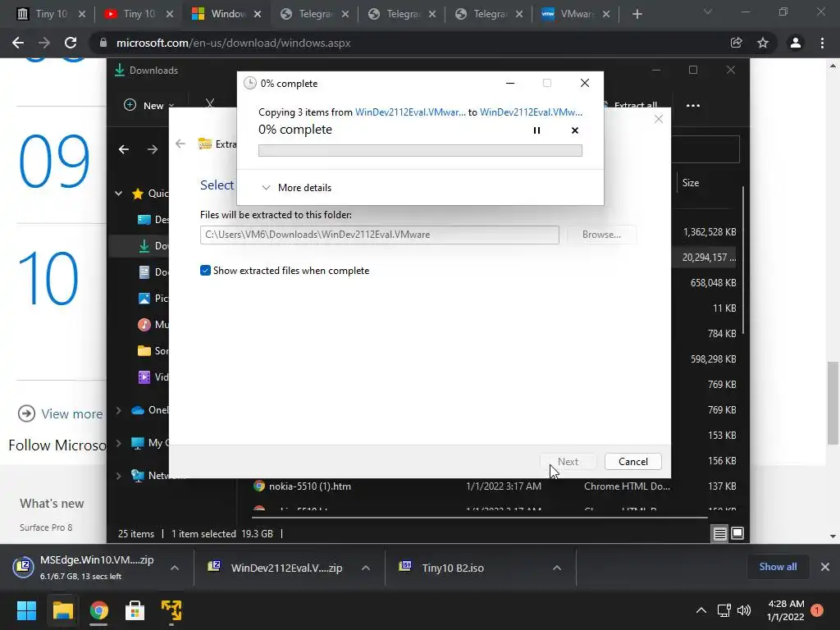Select nokia-5510 (1).htm file
Image resolution: width=840 pixels, height=630 pixels.
309,486
